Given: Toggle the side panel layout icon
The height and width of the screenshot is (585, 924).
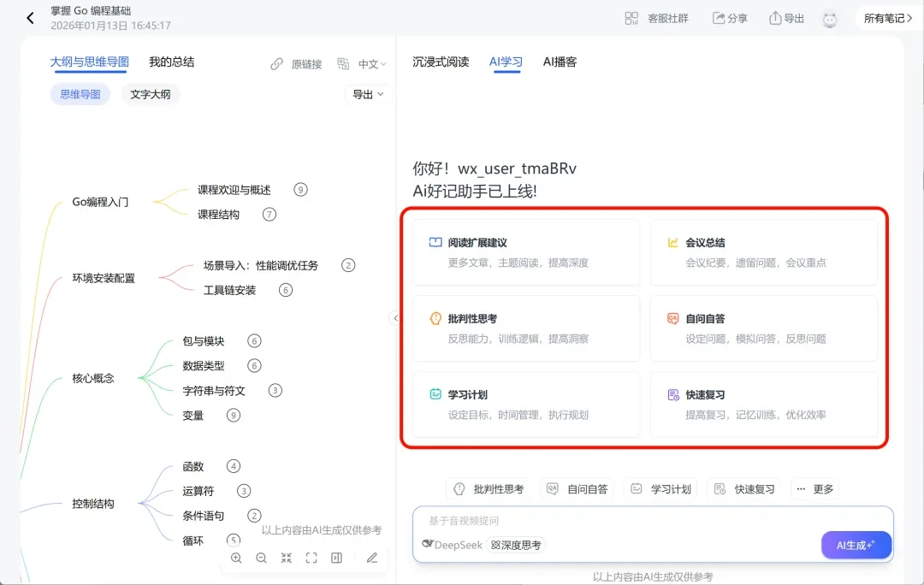Looking at the screenshot, I should tap(336, 558).
